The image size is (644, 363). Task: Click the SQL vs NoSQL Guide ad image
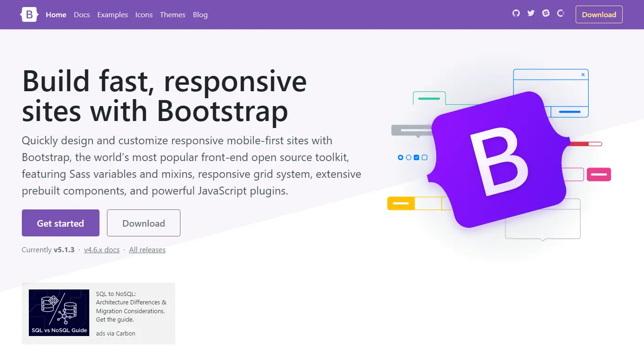point(59,313)
